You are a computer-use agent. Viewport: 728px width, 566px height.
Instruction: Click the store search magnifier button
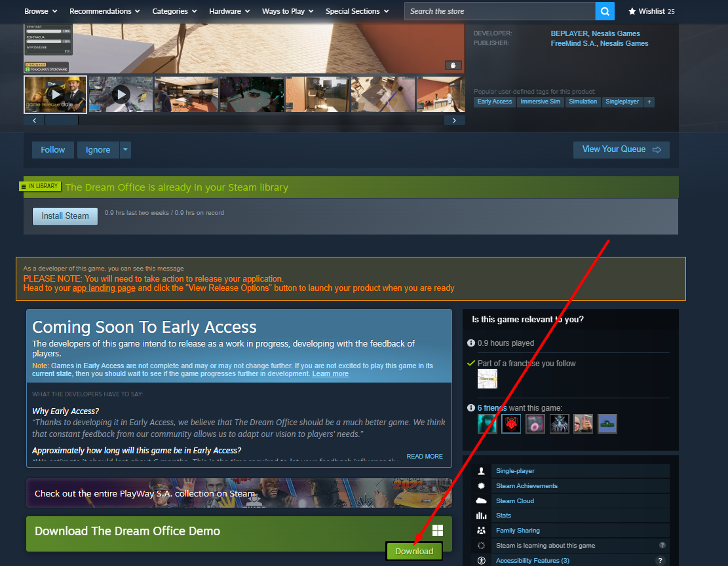coord(605,11)
